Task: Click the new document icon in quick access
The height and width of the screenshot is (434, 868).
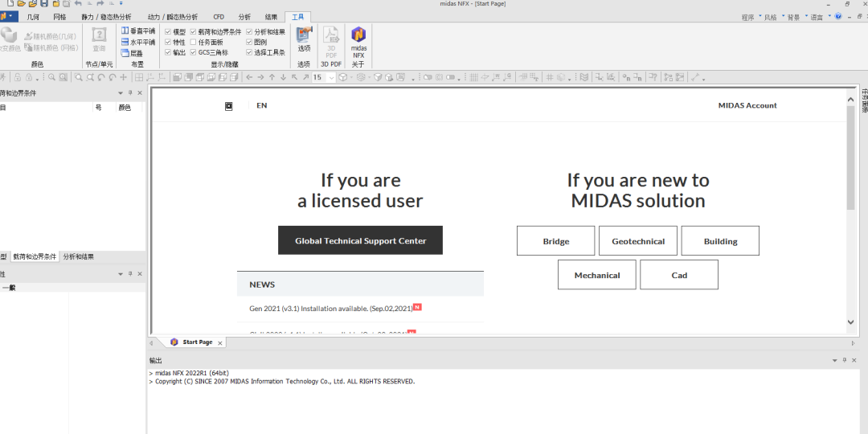Action: (x=10, y=3)
